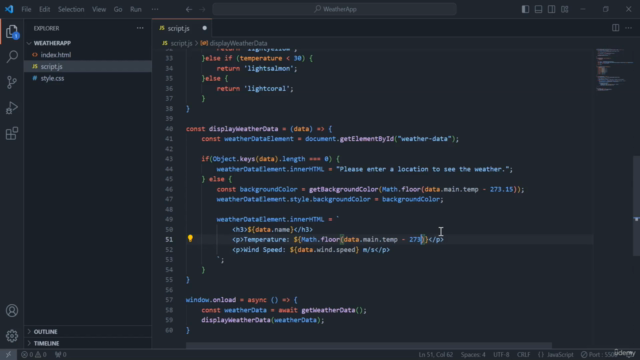Toggle the bottom panel layout icon
This screenshot has width=640, height=360.
tap(538, 9)
